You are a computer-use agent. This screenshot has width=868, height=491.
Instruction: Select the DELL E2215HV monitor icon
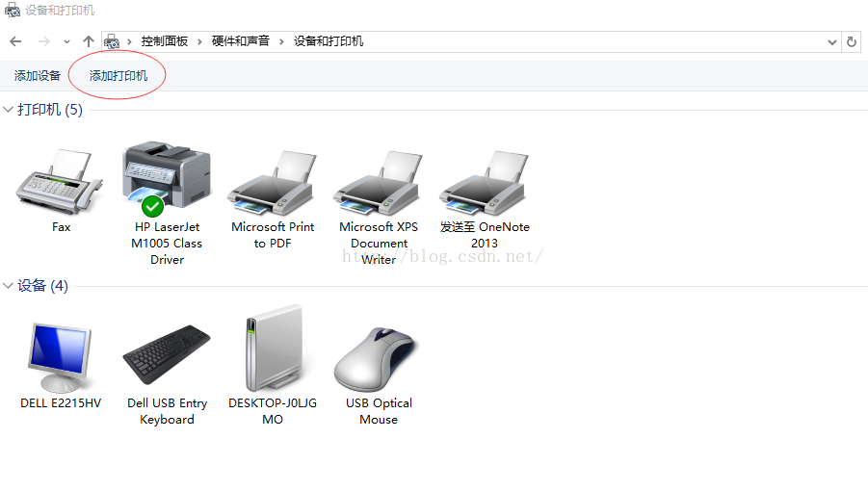pyautogui.click(x=60, y=357)
